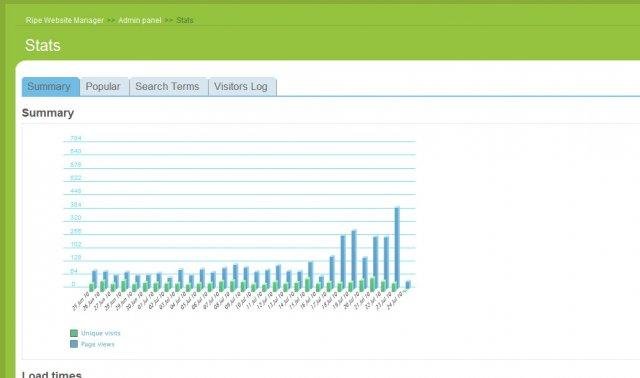This screenshot has width=640, height=378.
Task: Go to Ripe Website Manager breadcrumb
Action: click(64, 20)
